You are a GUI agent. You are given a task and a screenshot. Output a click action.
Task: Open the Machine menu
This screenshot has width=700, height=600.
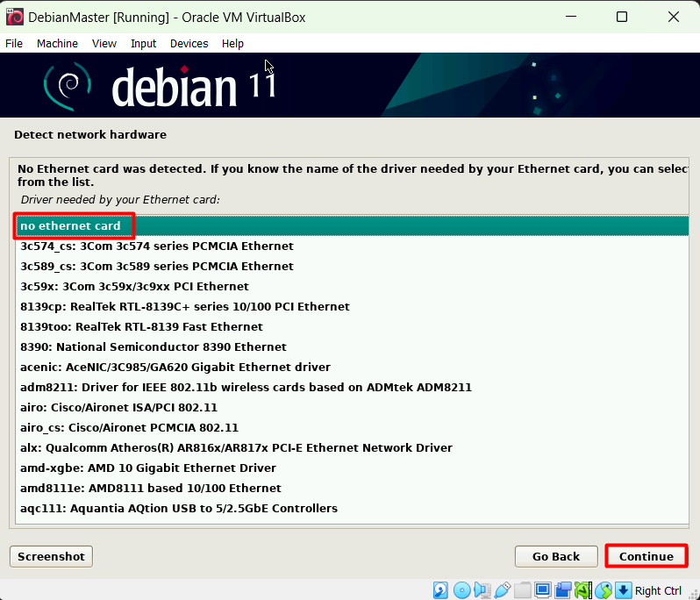(x=57, y=43)
